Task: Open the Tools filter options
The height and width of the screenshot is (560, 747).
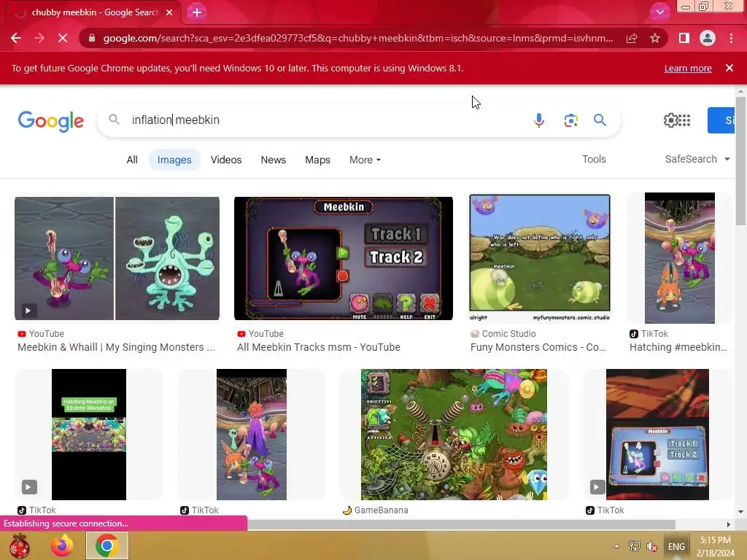Action: (x=594, y=159)
